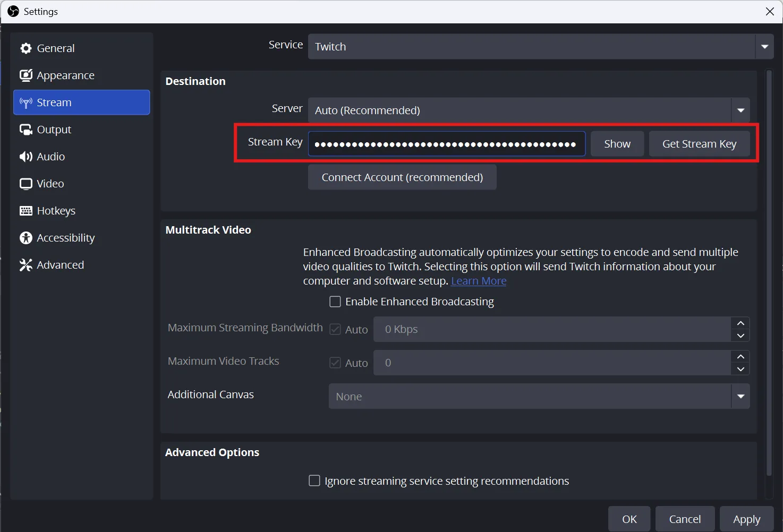Click inside the Stream Key field

pos(446,144)
